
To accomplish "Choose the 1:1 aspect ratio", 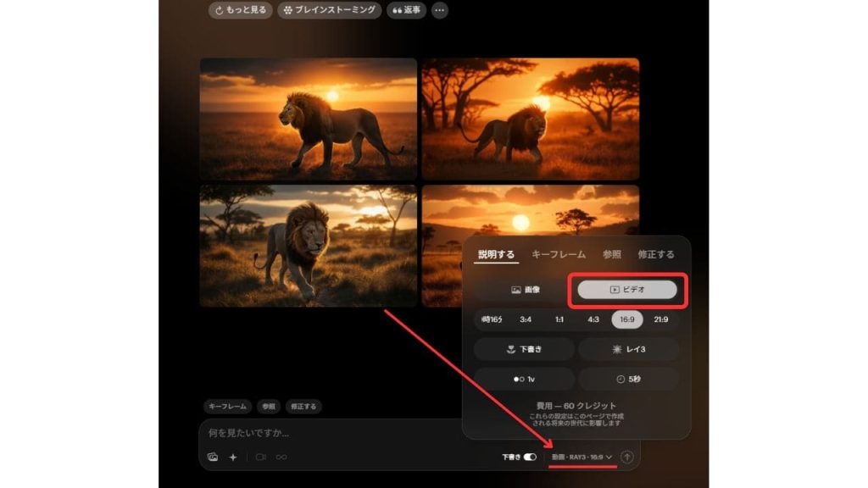I will click(x=559, y=319).
